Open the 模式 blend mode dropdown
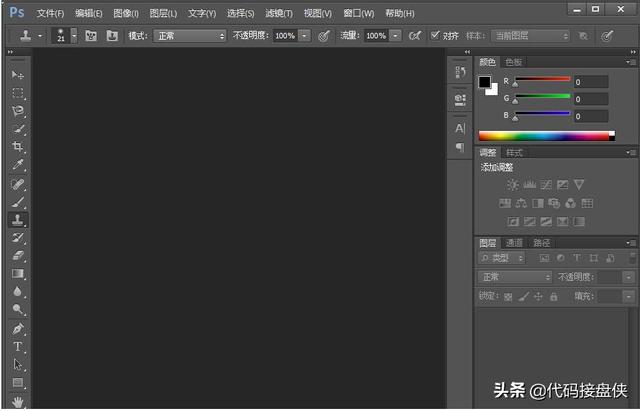 tap(190, 35)
